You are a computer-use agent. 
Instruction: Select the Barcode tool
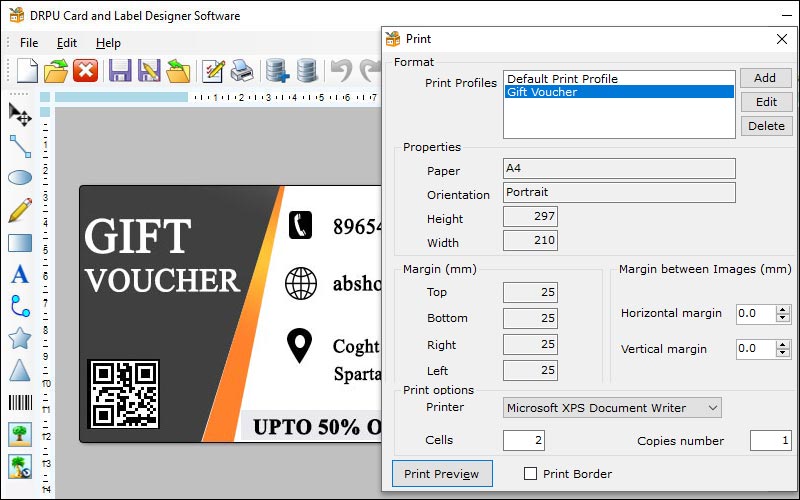point(20,403)
